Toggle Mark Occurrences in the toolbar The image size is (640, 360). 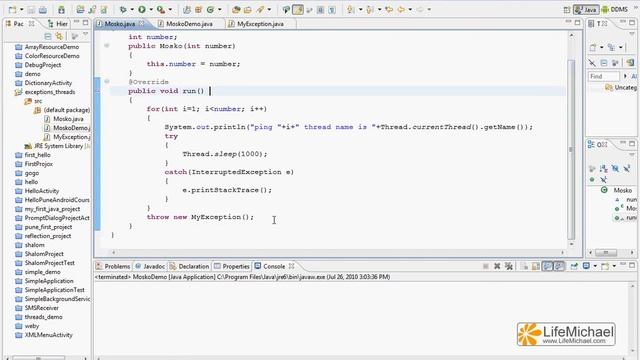point(298,9)
